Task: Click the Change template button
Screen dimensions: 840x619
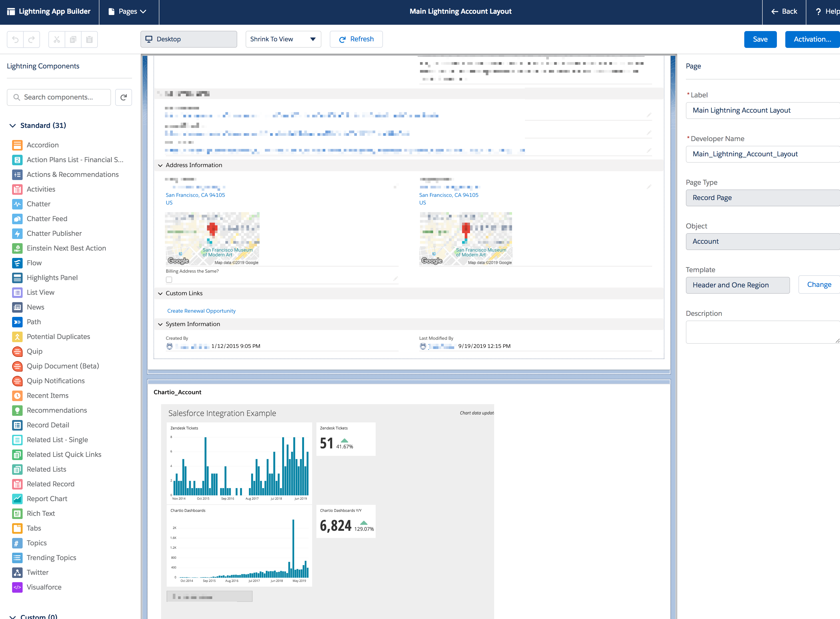Action: [819, 285]
